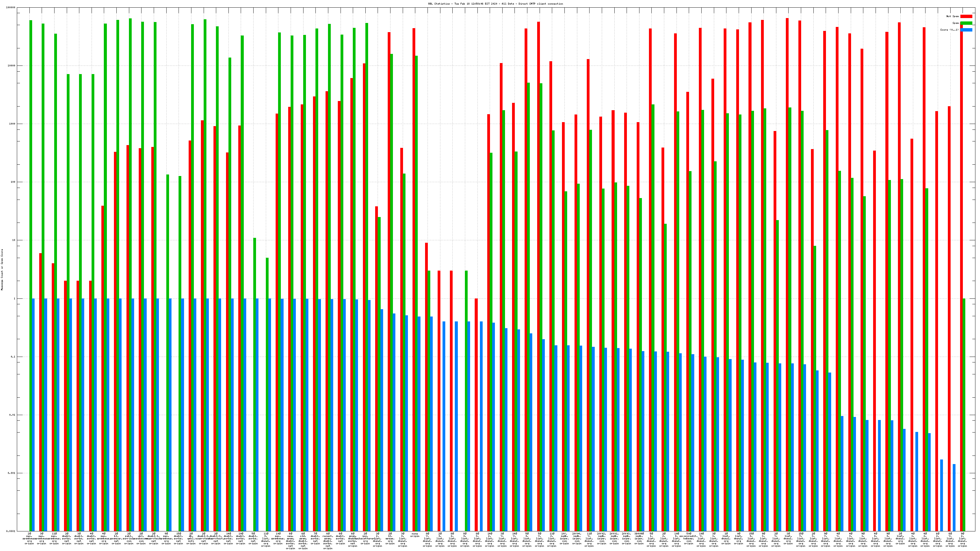Click the 'Message Count or Spam Score' axis title

2,270
